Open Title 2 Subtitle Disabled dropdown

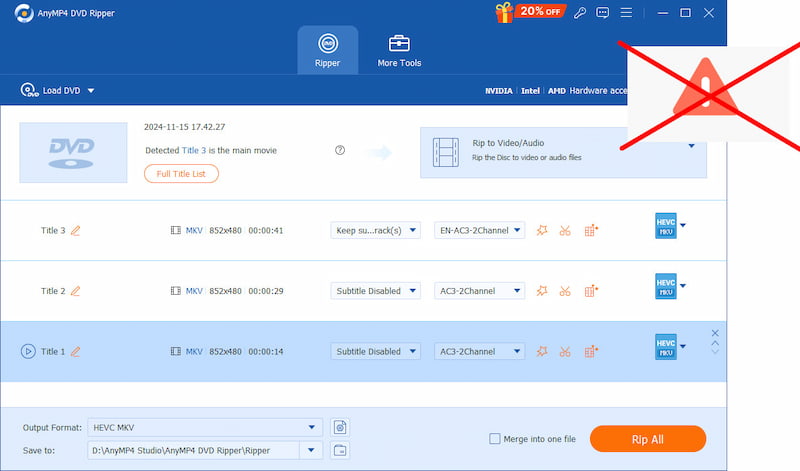375,291
